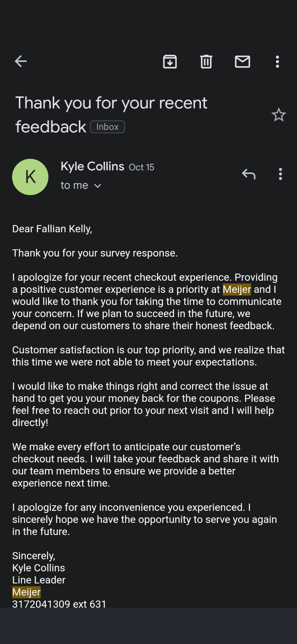Select the highlighted 'Meijer' in the signature
Viewport: 297px width, 644px height.
(x=26, y=592)
